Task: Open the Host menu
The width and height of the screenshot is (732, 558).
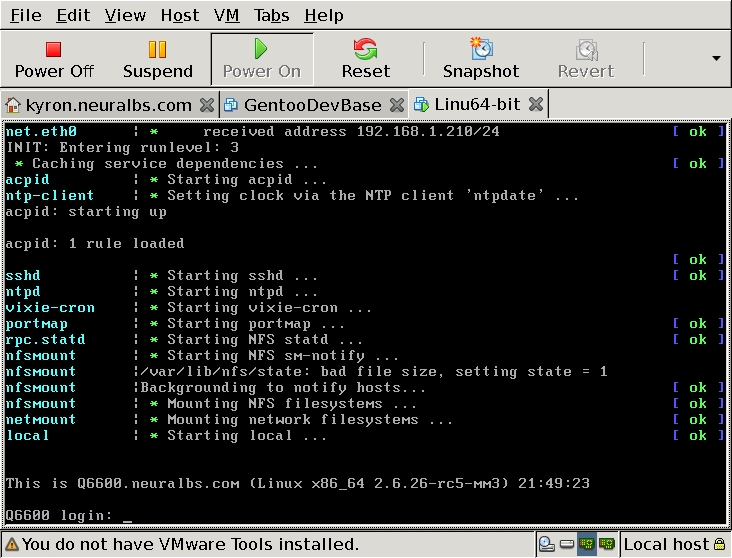Action: click(180, 15)
